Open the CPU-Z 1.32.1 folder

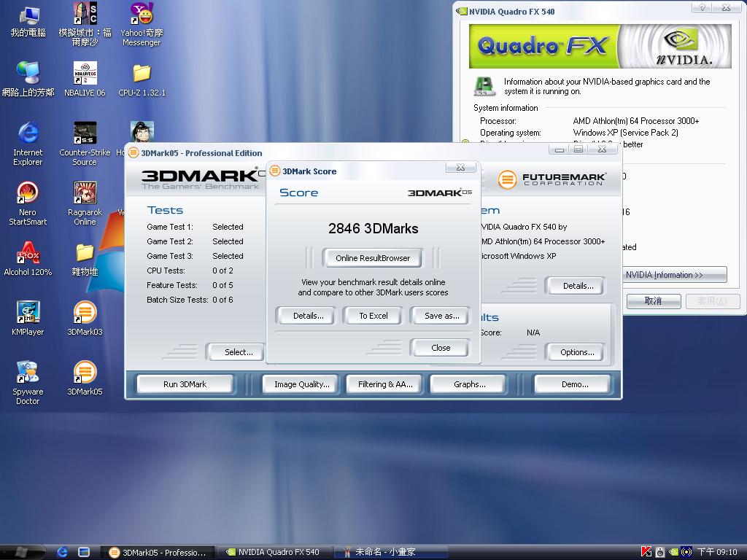click(x=142, y=79)
